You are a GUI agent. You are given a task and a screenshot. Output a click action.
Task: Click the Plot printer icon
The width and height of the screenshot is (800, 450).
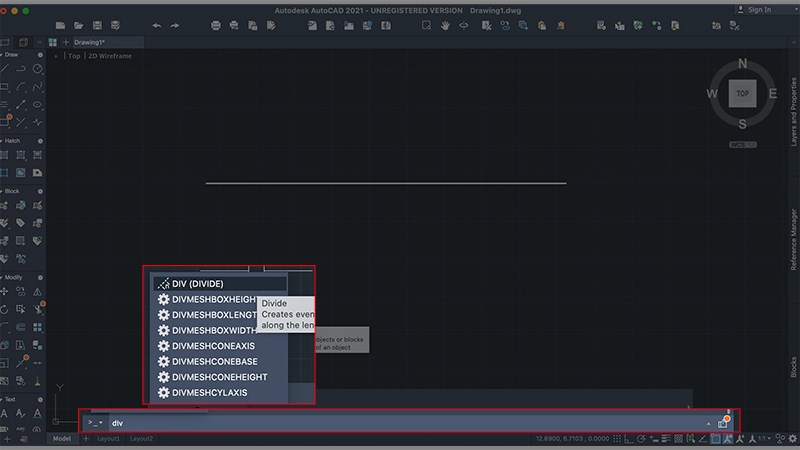coord(216,25)
